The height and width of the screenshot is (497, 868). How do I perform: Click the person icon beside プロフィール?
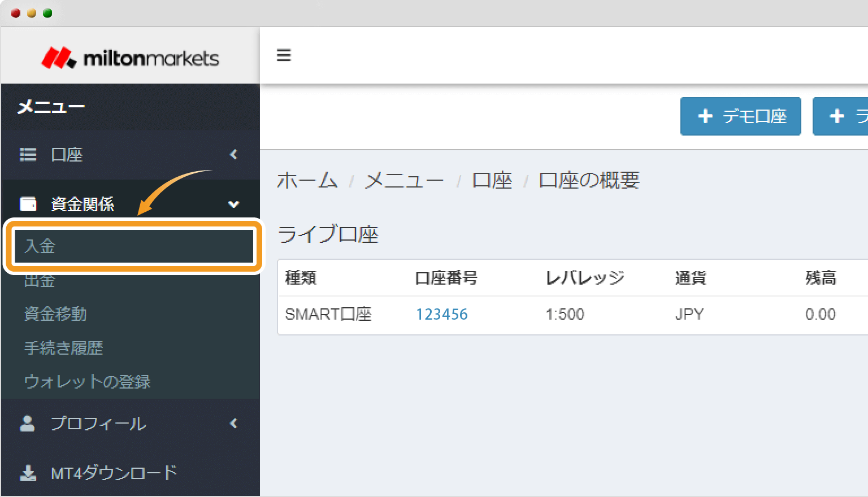pos(27,424)
